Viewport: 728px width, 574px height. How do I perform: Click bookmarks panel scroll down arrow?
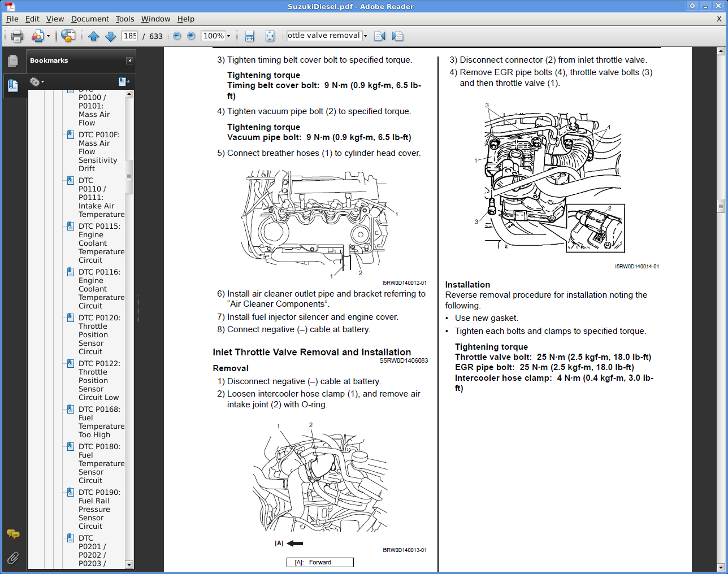click(129, 564)
